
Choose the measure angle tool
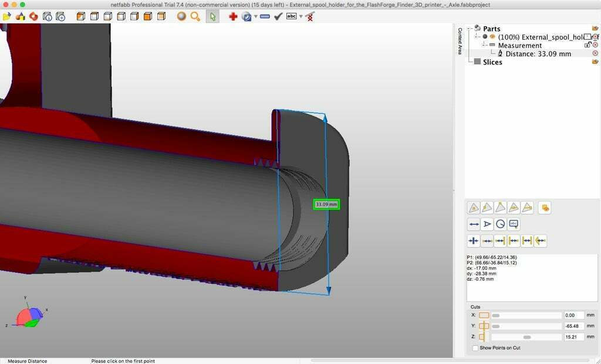click(x=487, y=224)
